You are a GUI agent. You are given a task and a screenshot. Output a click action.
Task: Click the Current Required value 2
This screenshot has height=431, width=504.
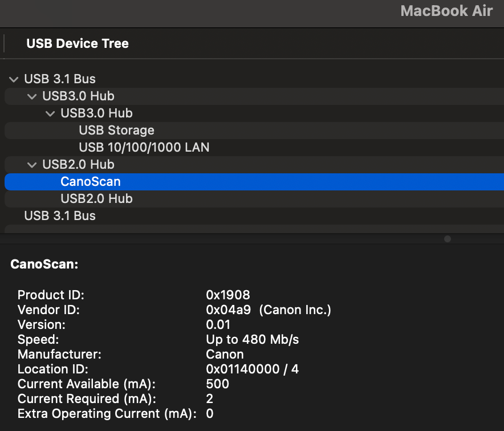click(210, 399)
